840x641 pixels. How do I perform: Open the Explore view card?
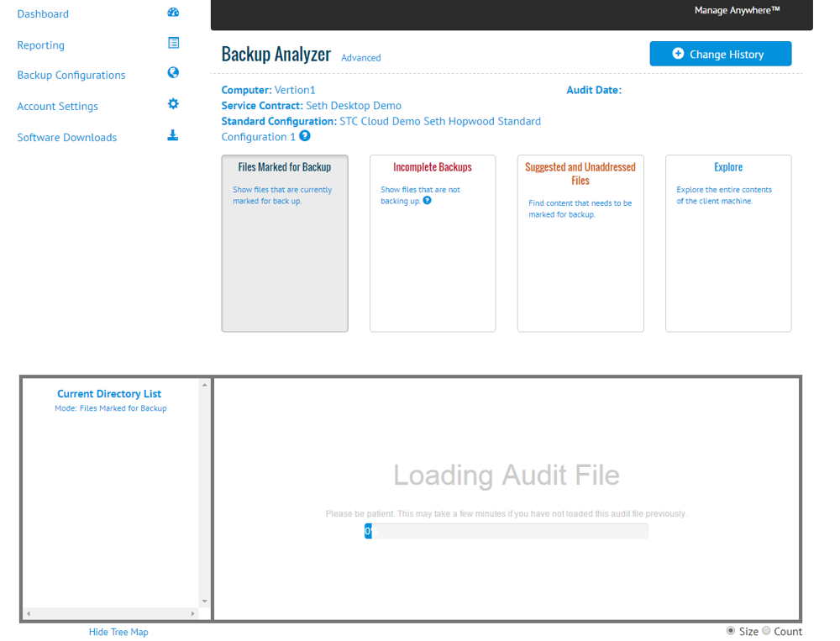pos(727,243)
